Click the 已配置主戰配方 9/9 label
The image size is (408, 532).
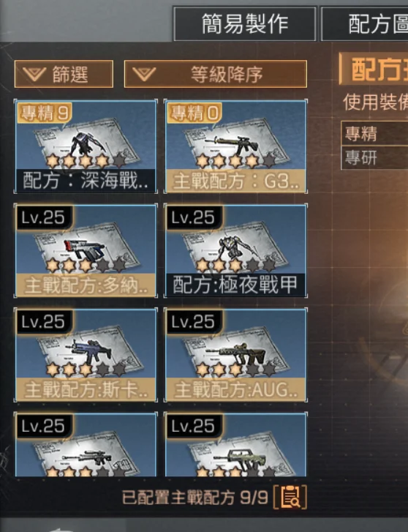coord(195,498)
